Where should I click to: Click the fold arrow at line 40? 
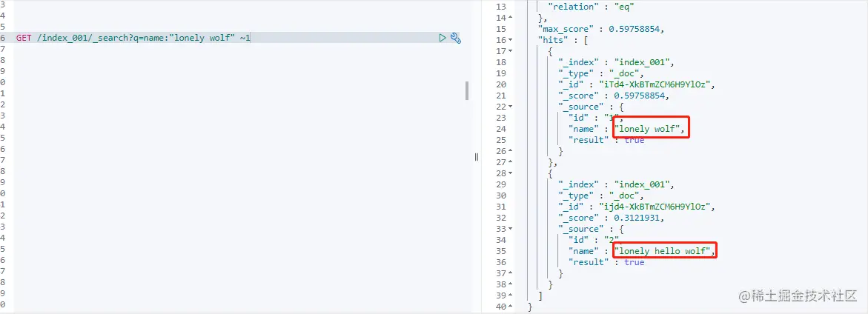click(x=511, y=307)
